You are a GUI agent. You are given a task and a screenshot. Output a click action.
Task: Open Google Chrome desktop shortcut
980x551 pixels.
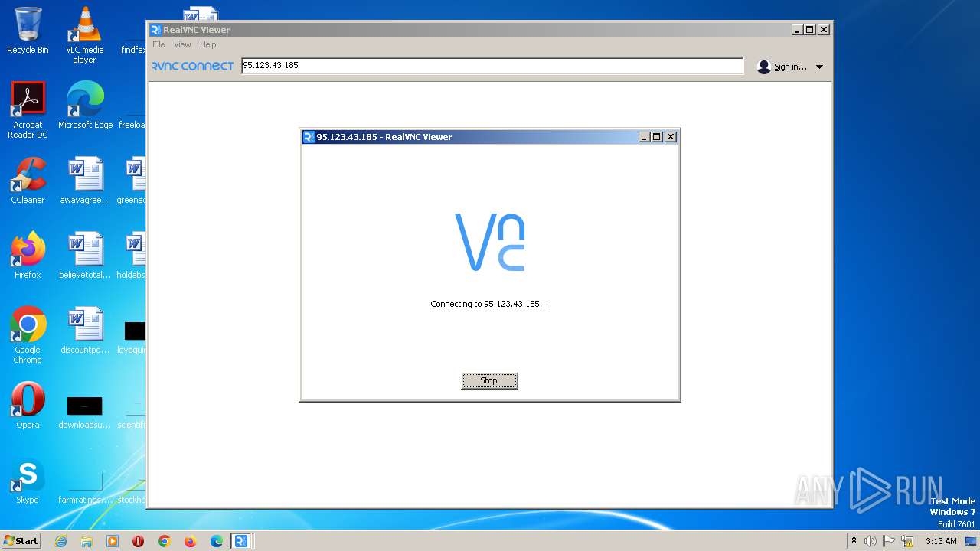pos(28,335)
